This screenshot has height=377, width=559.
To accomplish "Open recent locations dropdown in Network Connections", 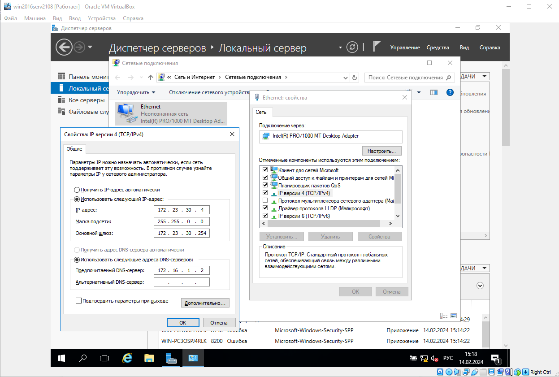I will click(x=141, y=77).
